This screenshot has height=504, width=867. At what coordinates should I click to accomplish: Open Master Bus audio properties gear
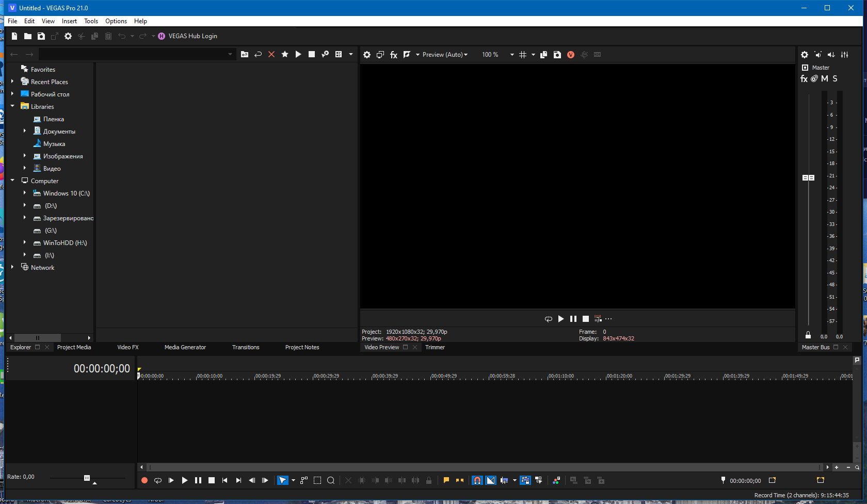[805, 55]
